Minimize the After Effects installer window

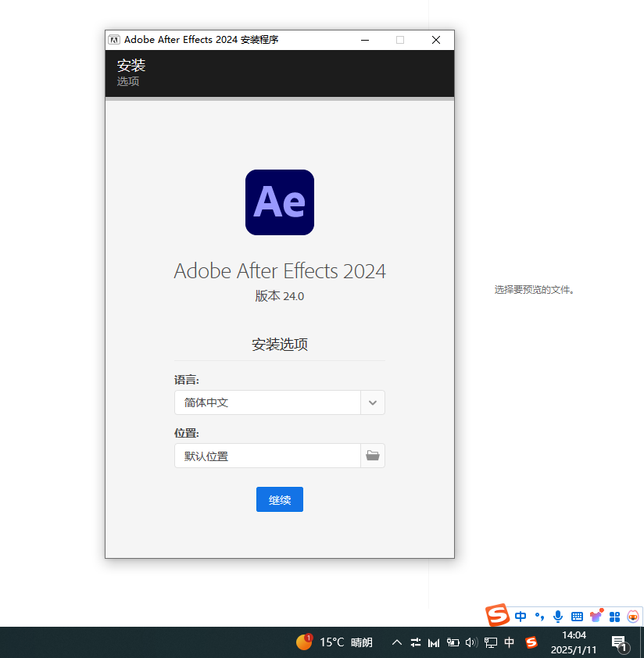[x=365, y=40]
